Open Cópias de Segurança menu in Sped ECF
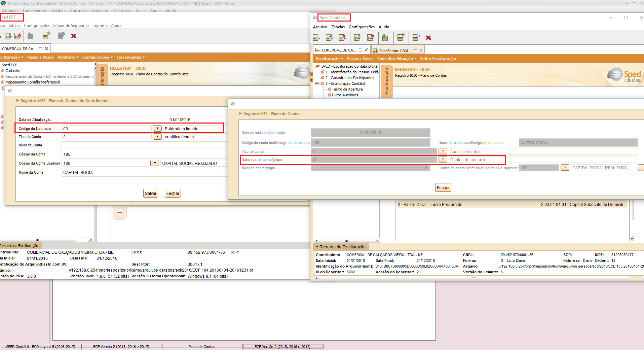The width and height of the screenshot is (644, 350). pos(71,26)
